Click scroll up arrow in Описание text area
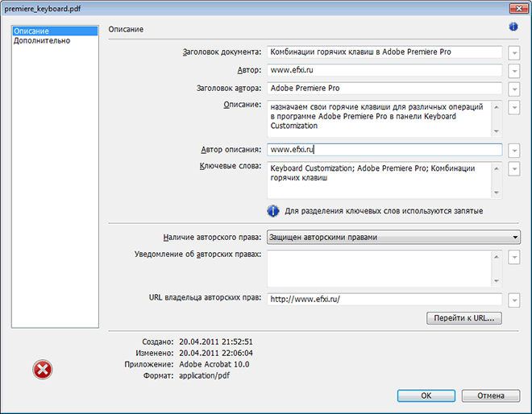 [497, 107]
